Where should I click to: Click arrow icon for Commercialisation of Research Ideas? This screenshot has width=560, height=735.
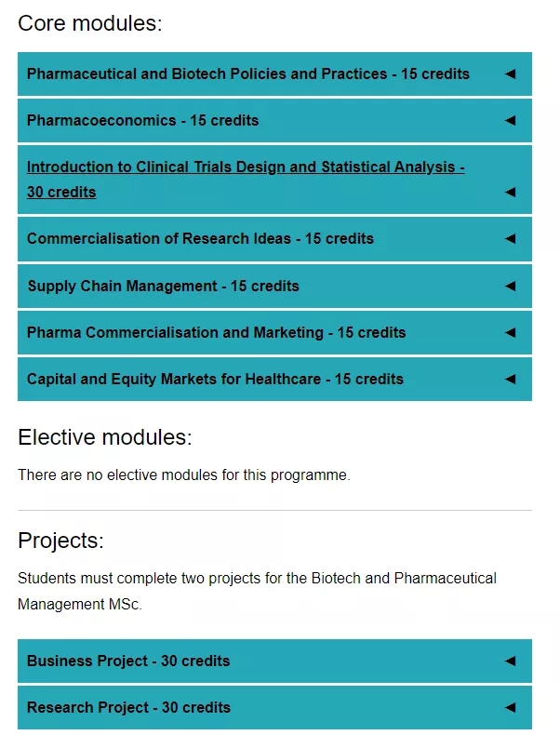tap(511, 238)
